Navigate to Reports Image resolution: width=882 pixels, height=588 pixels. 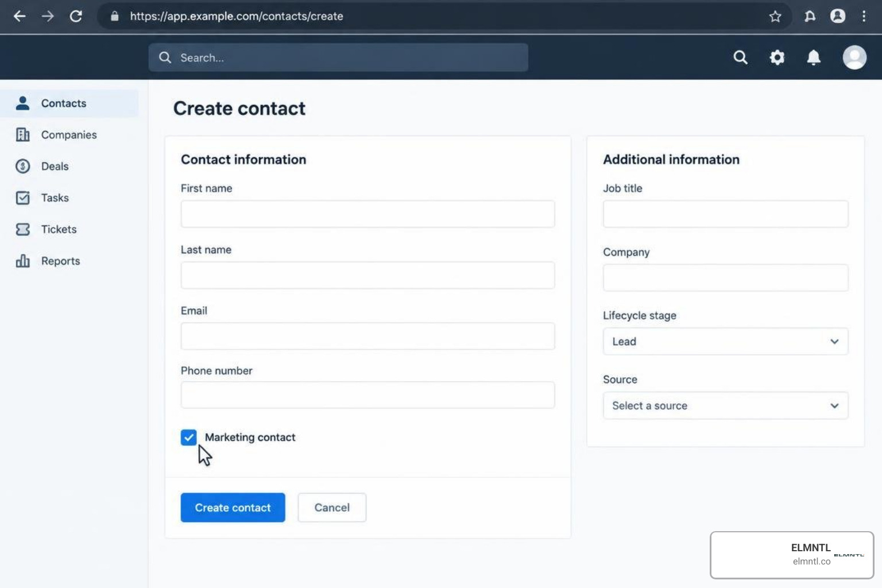[69, 261]
